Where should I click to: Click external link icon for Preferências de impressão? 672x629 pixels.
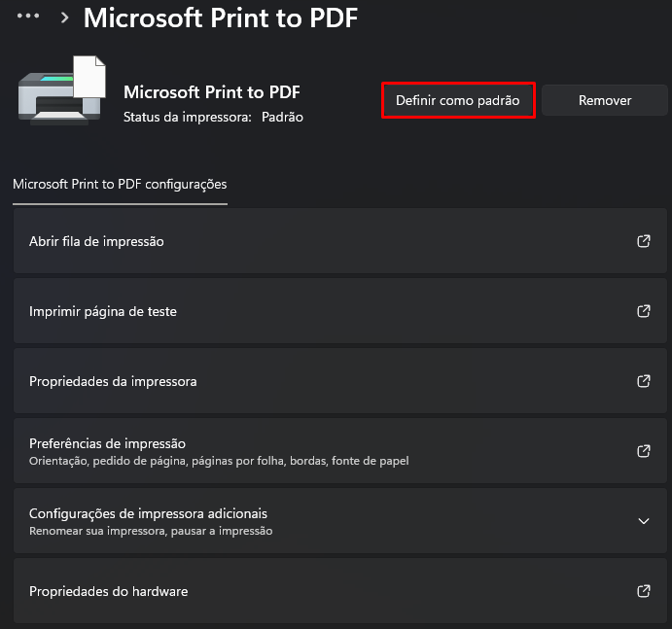click(643, 451)
